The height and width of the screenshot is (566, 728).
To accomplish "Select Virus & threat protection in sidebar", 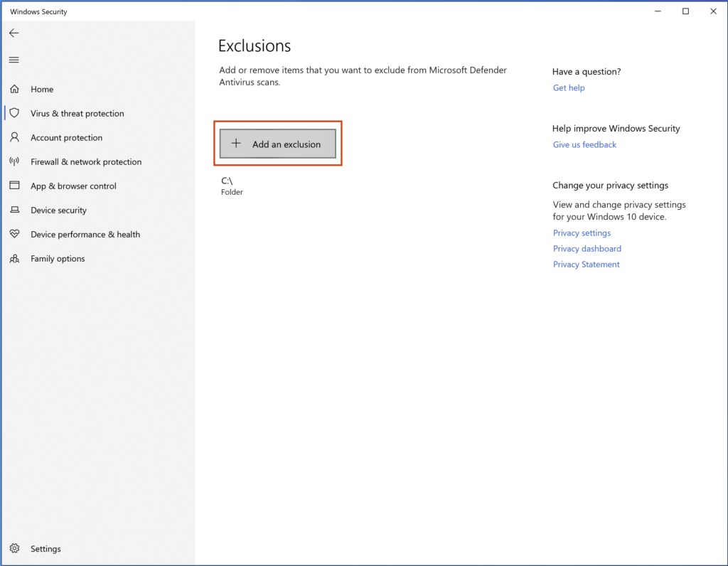I will (77, 113).
